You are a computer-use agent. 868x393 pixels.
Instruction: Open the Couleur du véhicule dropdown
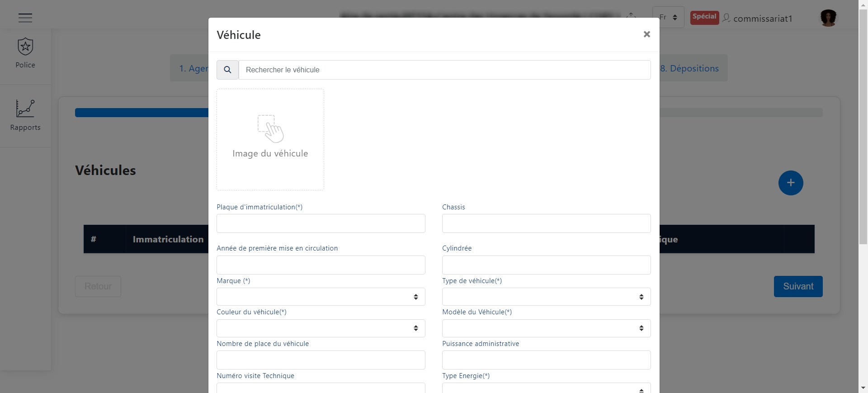click(321, 328)
